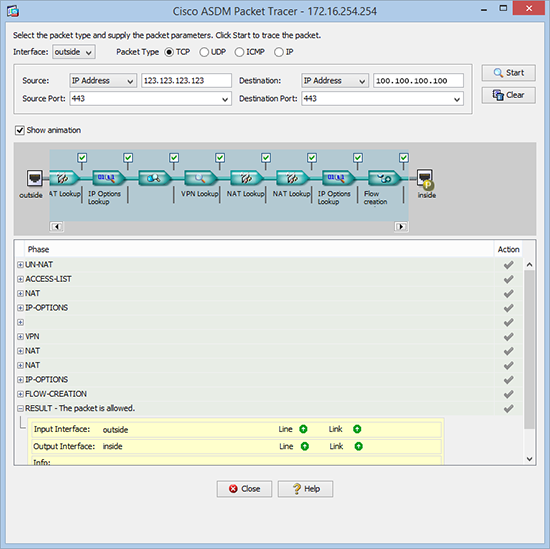Start the packet trace
Viewport: 550px width, 549px height.
click(x=508, y=73)
